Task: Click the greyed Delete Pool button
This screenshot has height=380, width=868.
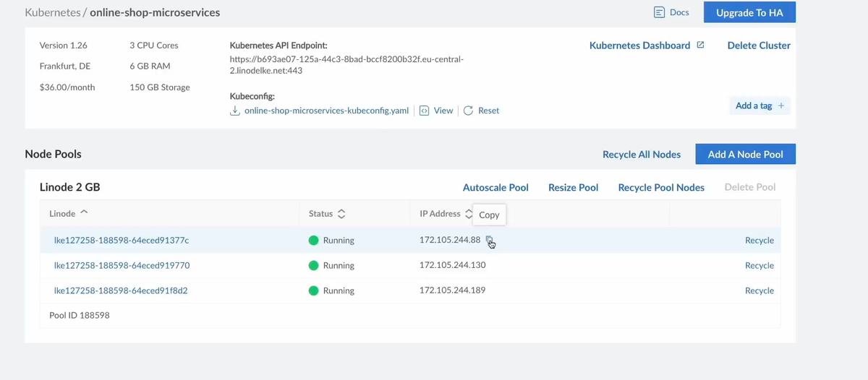Action: [750, 187]
